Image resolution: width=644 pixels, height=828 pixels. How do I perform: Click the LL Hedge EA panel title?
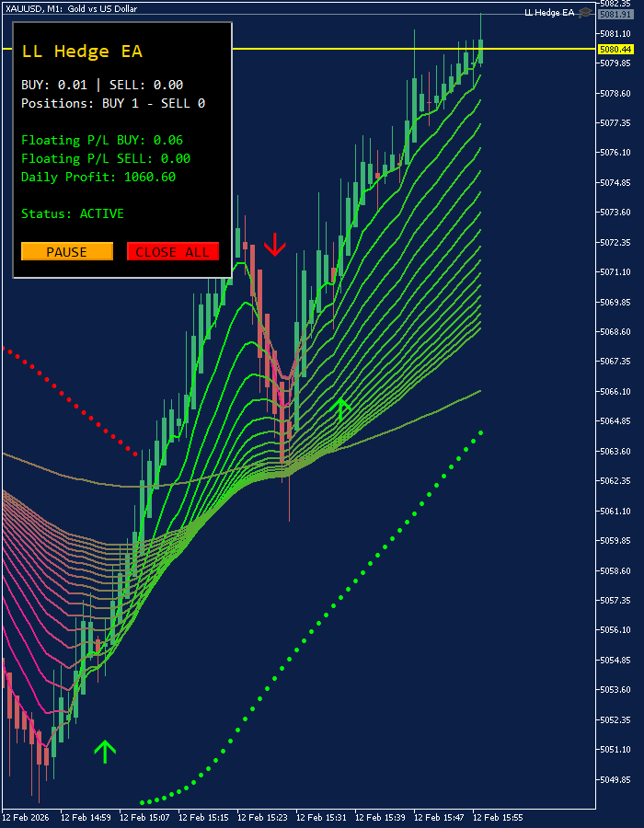[82, 52]
